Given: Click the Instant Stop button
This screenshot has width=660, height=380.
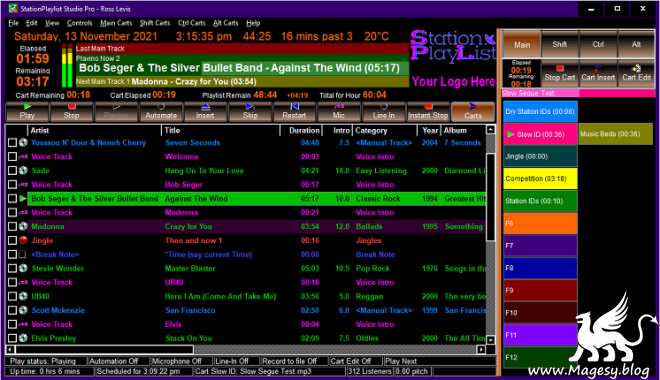Looking at the screenshot, I should point(428,112).
